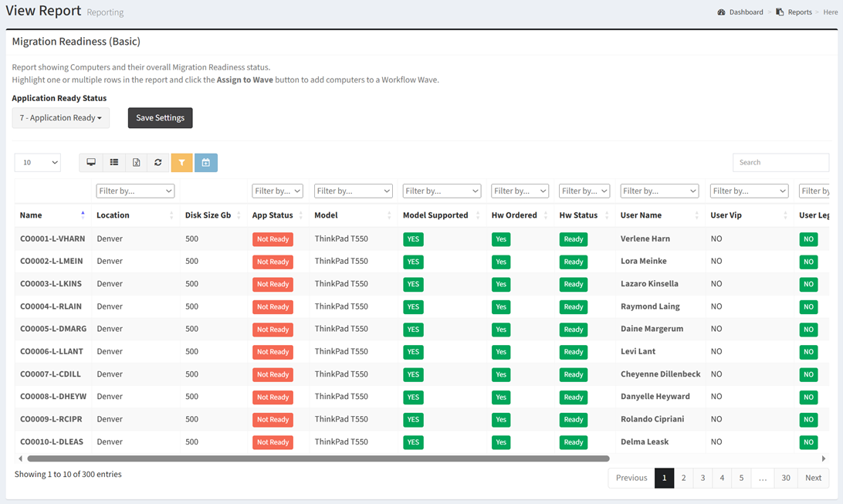Open the Application Ready Status dropdown
This screenshot has height=504, width=843.
[x=61, y=118]
